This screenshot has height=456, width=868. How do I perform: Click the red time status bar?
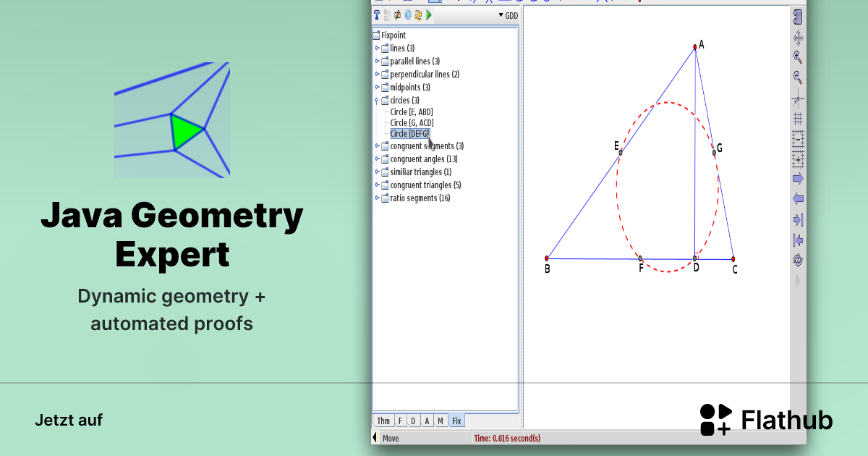(506, 437)
